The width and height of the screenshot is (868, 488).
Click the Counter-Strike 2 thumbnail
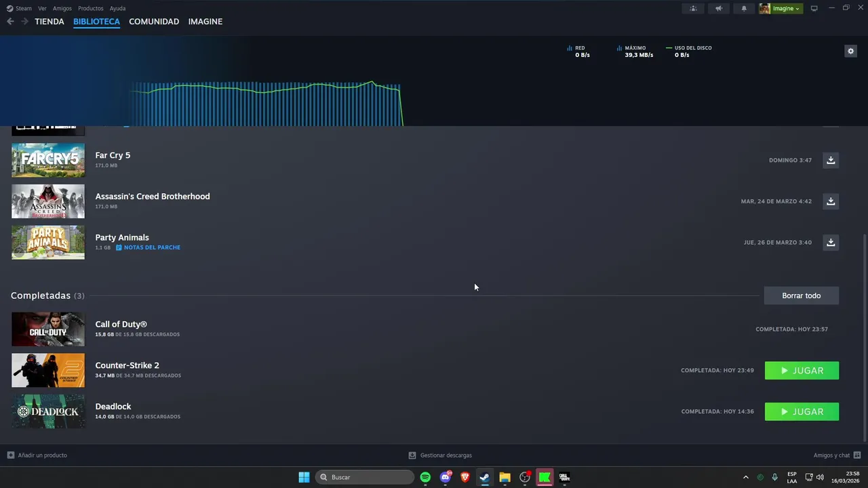point(48,370)
